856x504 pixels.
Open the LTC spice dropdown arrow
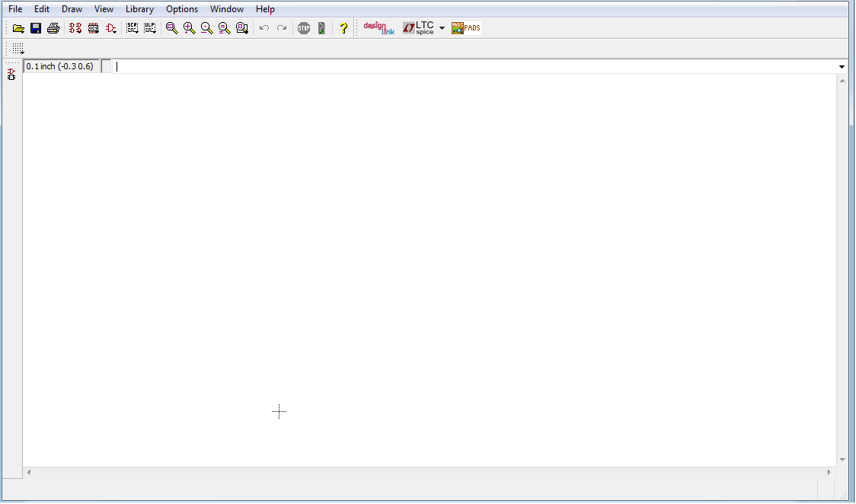442,27
